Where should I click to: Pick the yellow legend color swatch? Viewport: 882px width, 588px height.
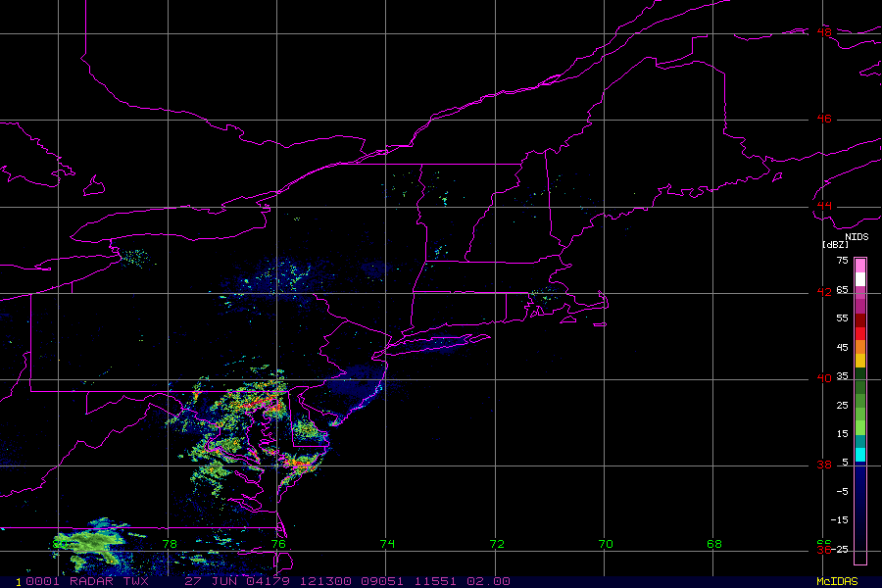[x=860, y=361]
